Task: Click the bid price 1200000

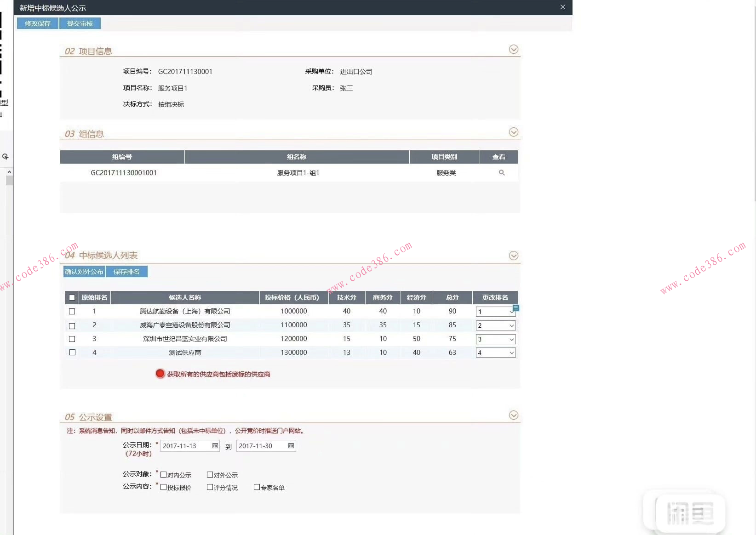Action: coord(294,339)
